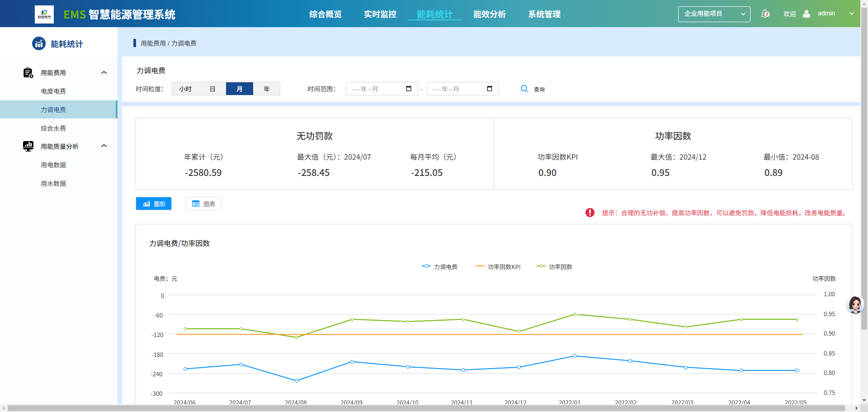Go to 实时监控 top menu

click(380, 14)
